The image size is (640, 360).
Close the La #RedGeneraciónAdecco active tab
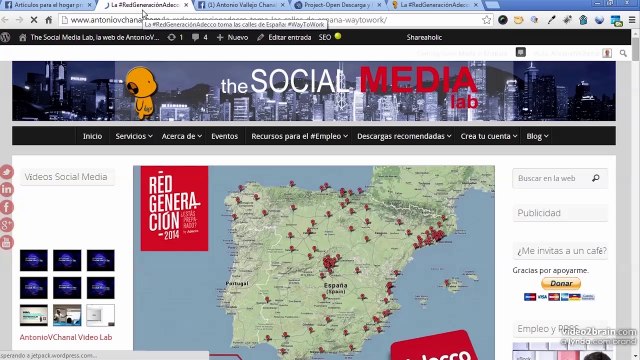186,5
